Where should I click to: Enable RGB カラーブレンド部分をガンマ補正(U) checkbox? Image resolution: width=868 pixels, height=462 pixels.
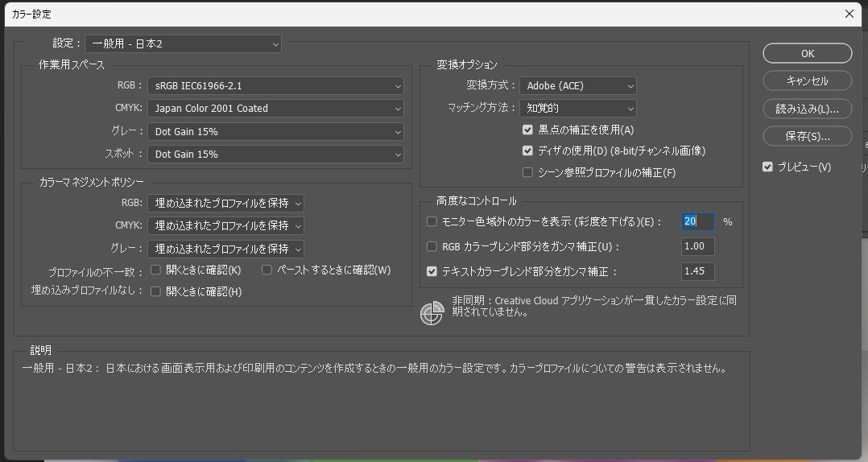click(x=432, y=247)
